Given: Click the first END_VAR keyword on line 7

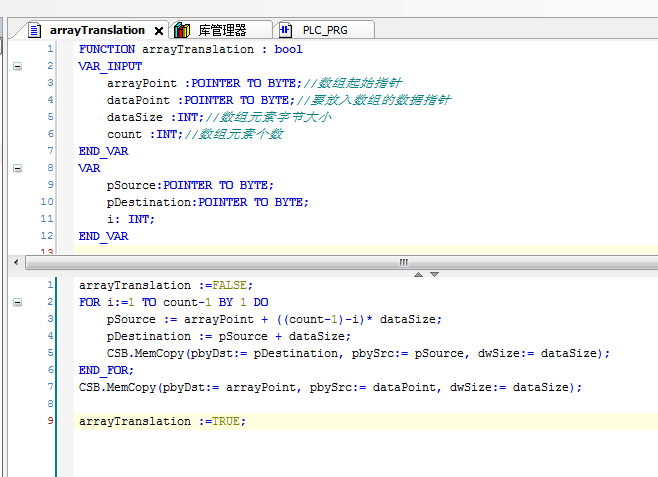Looking at the screenshot, I should (104, 151).
